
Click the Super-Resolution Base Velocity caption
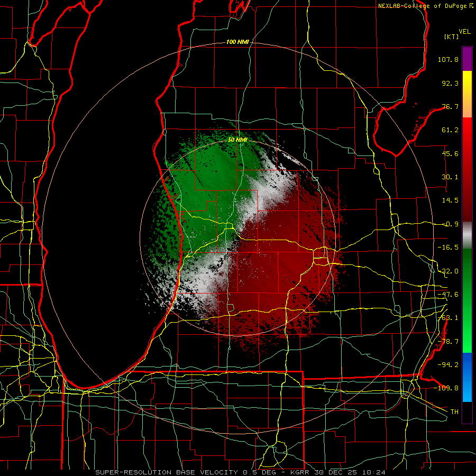241,472
